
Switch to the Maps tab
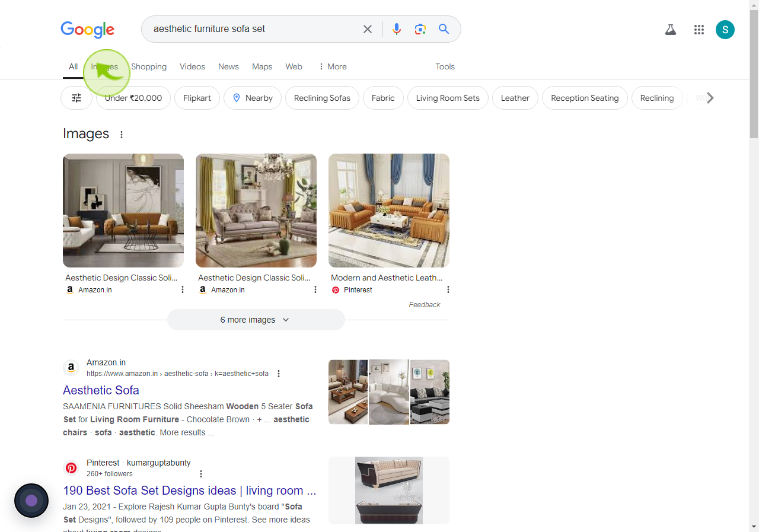point(262,66)
